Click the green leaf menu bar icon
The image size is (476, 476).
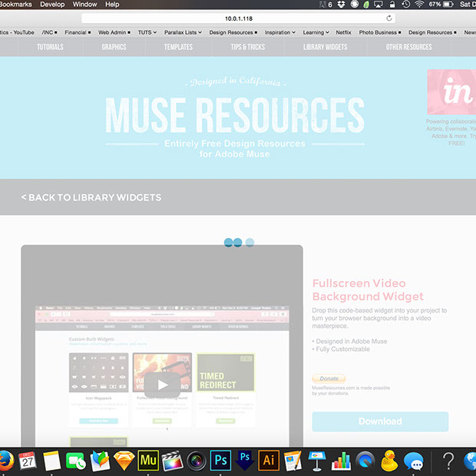pyautogui.click(x=366, y=5)
